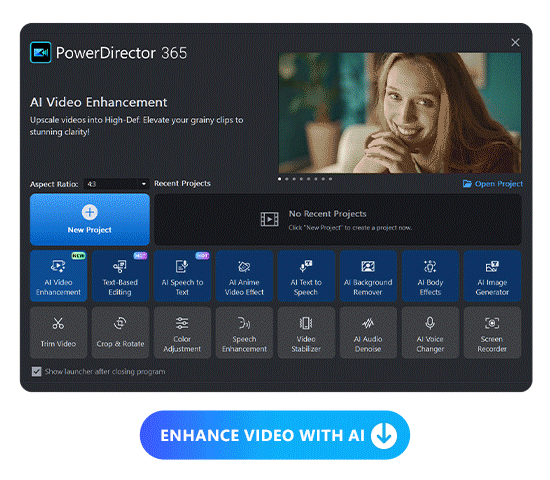Uncheck Show launcher after closing program
The height and width of the screenshot is (480, 550).
pyautogui.click(x=36, y=371)
